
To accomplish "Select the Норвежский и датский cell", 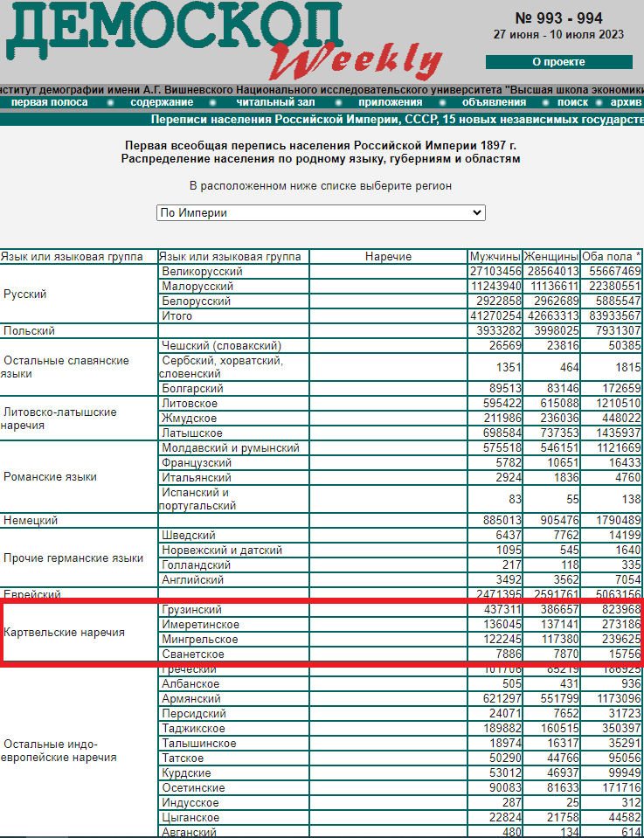I will coord(233,551).
